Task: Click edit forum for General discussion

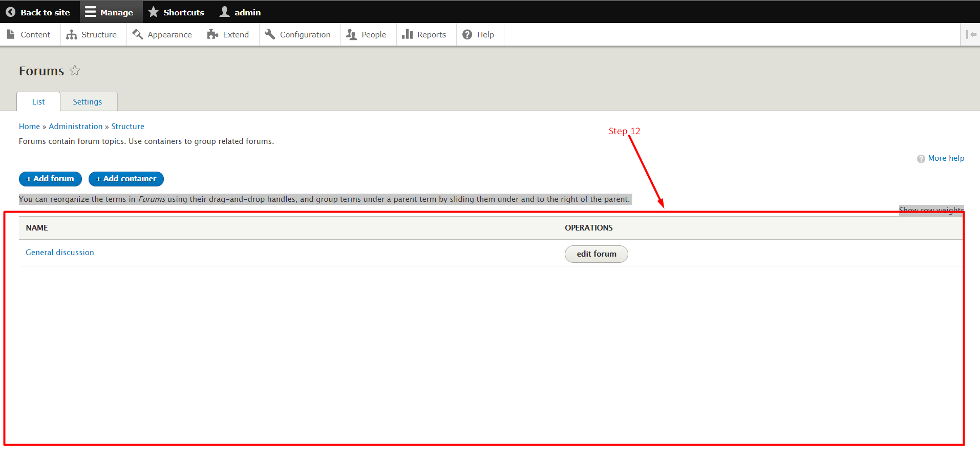Action: point(596,254)
